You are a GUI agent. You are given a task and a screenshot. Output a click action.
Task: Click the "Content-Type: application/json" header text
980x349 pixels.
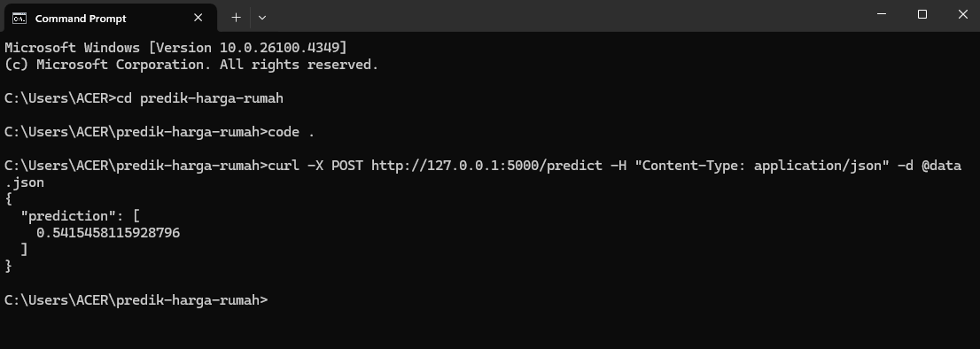762,166
